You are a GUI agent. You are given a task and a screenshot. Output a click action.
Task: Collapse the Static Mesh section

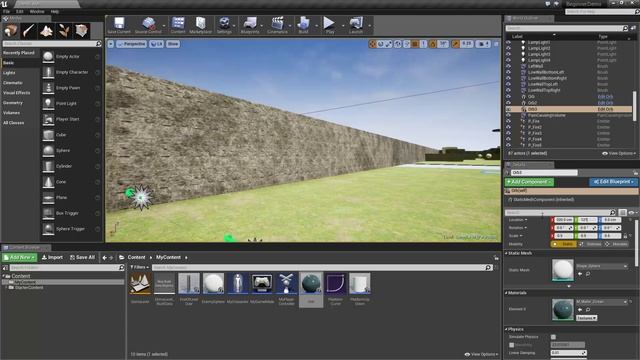pos(507,253)
